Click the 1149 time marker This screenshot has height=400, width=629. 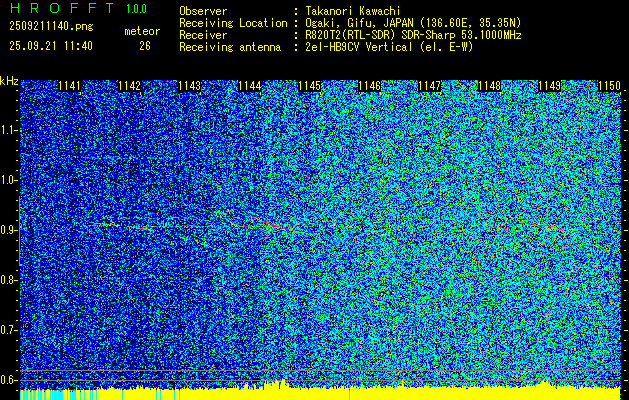[550, 86]
